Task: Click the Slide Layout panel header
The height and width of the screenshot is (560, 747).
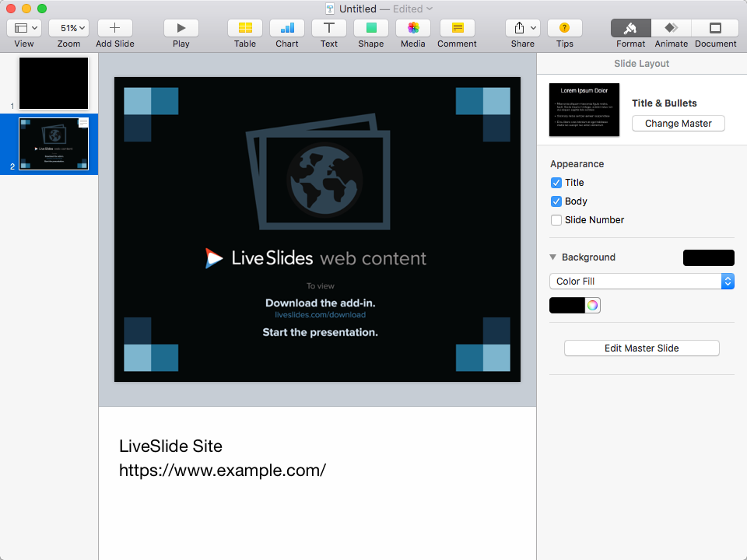Action: [x=641, y=64]
